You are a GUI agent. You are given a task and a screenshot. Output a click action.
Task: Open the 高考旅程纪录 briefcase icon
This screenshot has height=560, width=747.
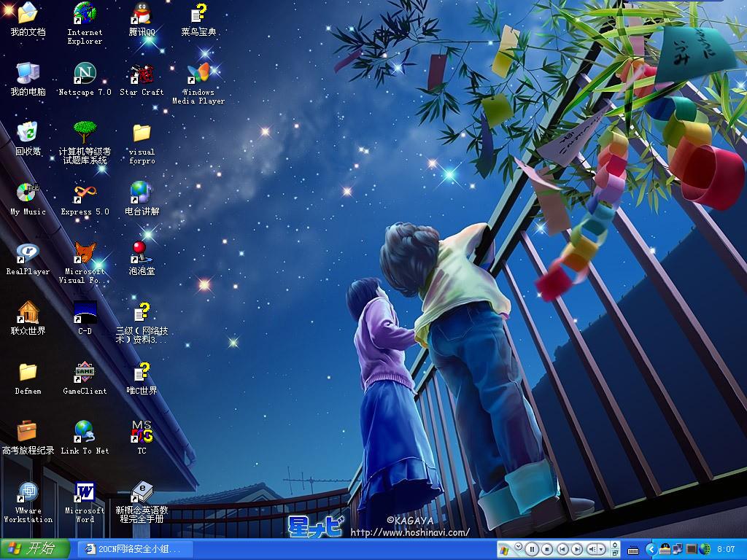28,438
